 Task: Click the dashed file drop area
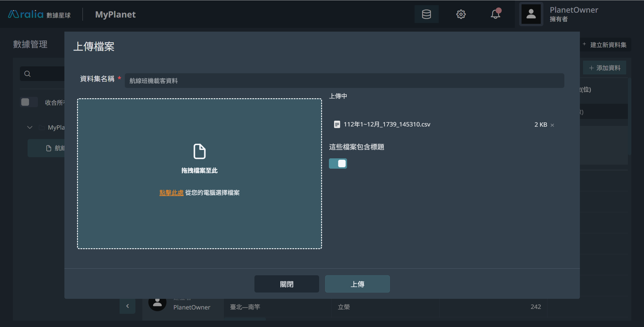[200, 174]
